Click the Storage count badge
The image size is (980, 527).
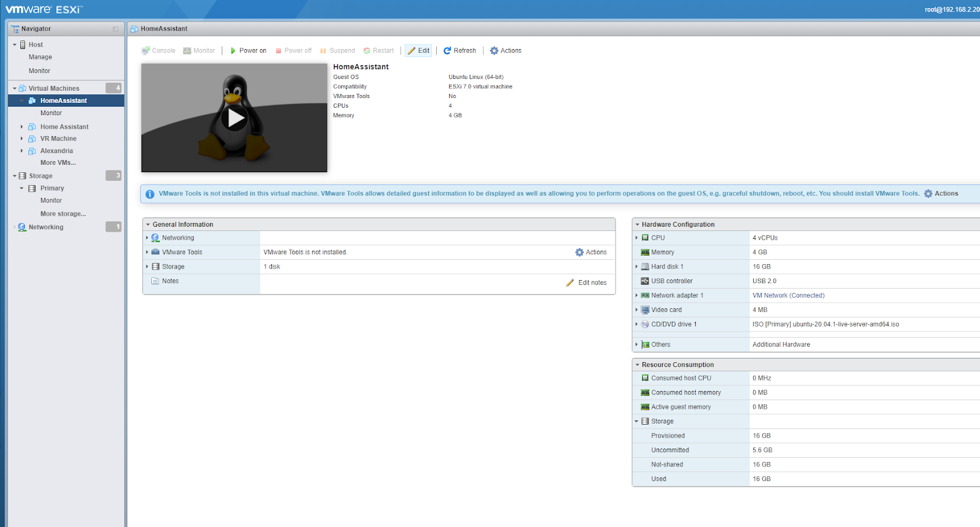(x=113, y=176)
